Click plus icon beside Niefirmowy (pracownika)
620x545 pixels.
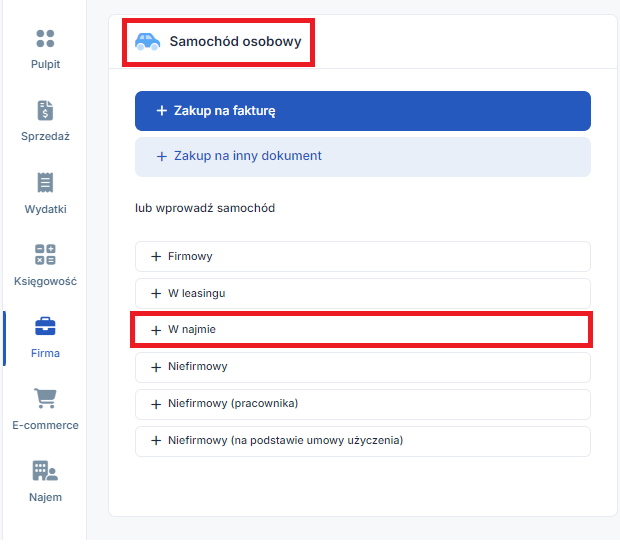(x=156, y=404)
